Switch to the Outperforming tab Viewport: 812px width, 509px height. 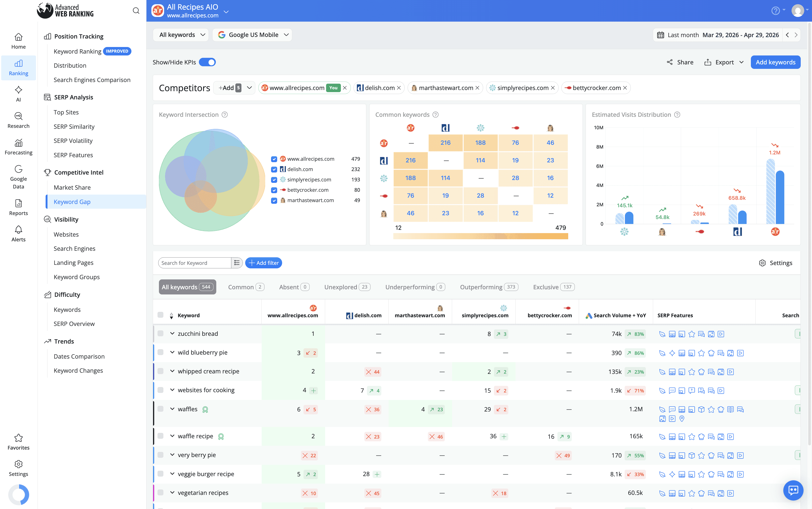coord(489,287)
